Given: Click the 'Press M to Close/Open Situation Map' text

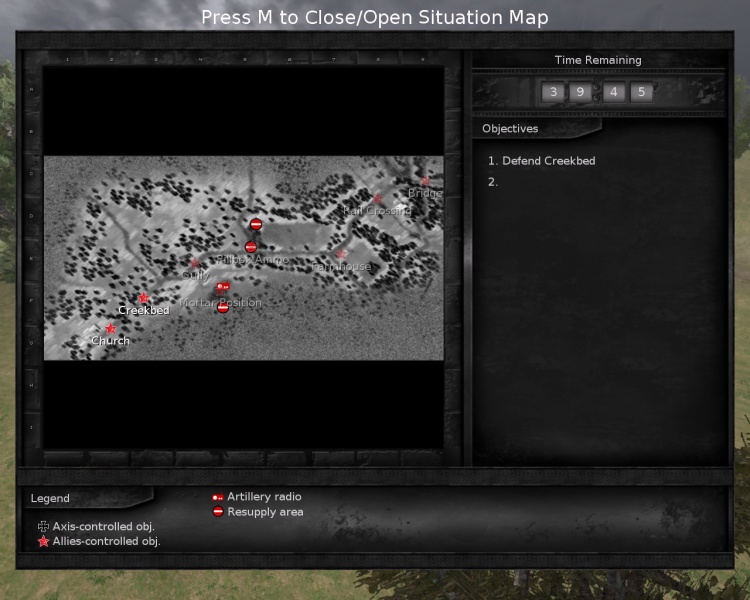Looking at the screenshot, I should tap(375, 18).
